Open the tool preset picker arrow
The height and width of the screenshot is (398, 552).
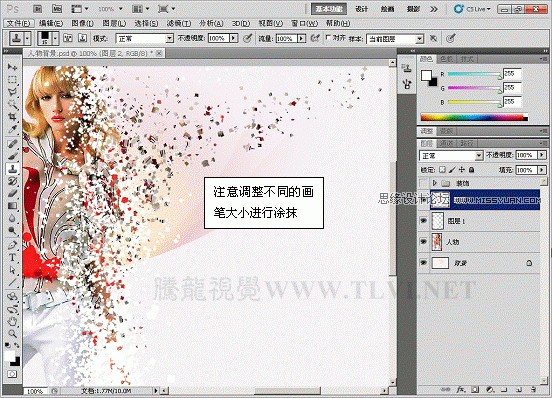(27, 38)
